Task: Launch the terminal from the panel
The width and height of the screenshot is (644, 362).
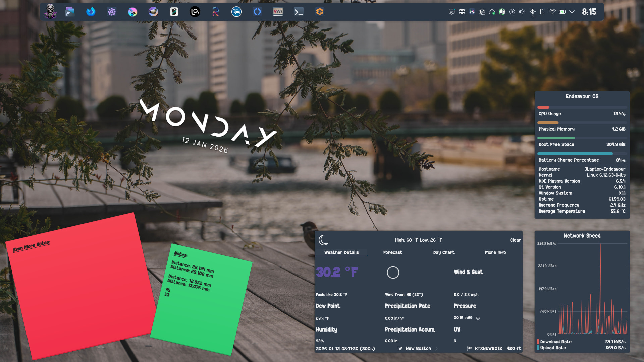Action: 299,12
